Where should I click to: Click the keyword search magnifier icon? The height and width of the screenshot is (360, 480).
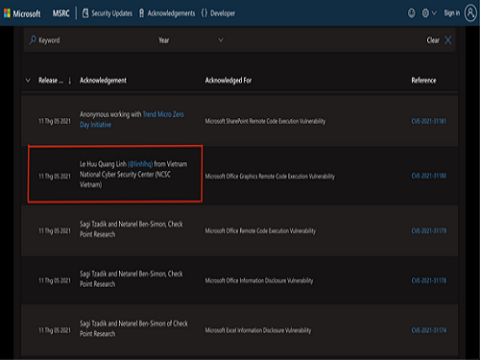pyautogui.click(x=33, y=40)
